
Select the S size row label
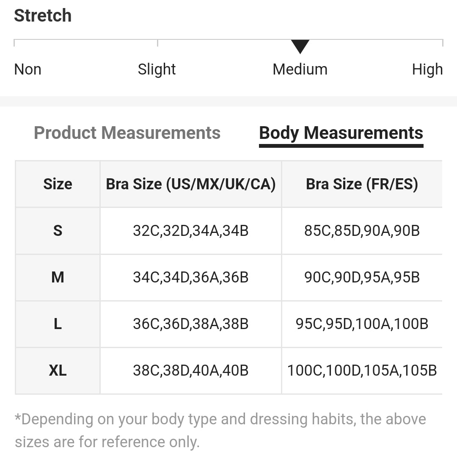click(58, 231)
